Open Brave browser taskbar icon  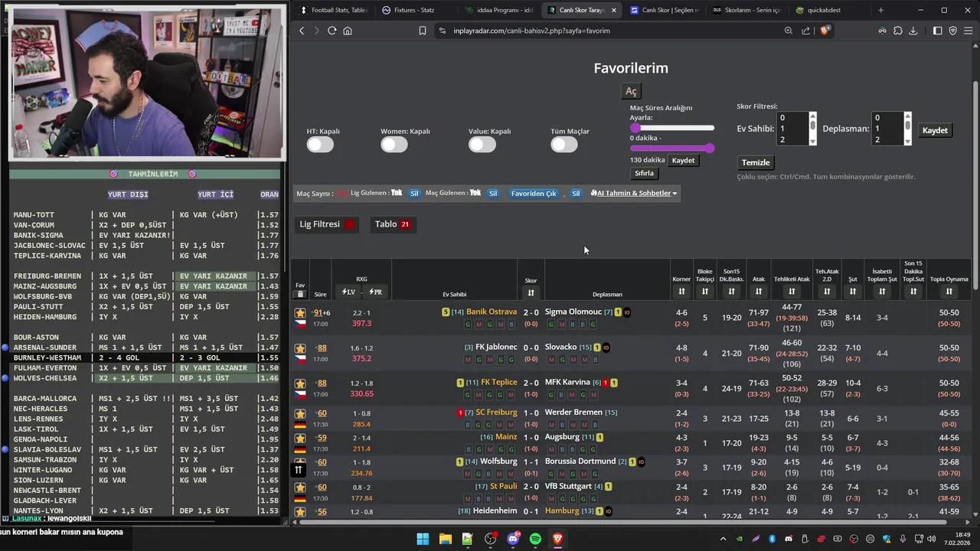pos(557,539)
